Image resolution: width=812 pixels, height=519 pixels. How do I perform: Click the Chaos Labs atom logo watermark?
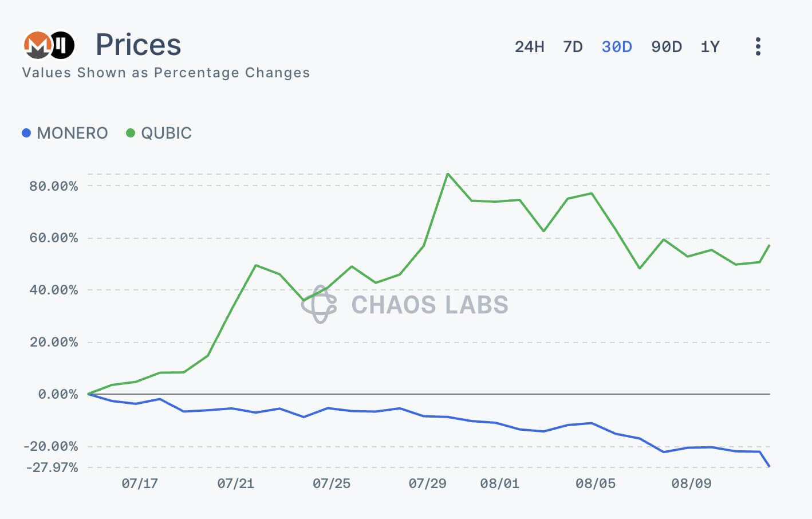coord(321,304)
